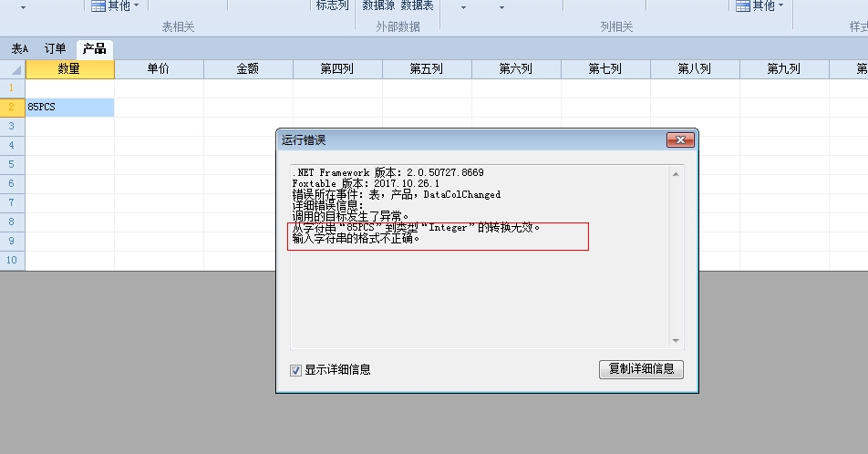Viewport: 868px width, 454px height.
Task: Select the 第九列 column header
Action: click(784, 68)
